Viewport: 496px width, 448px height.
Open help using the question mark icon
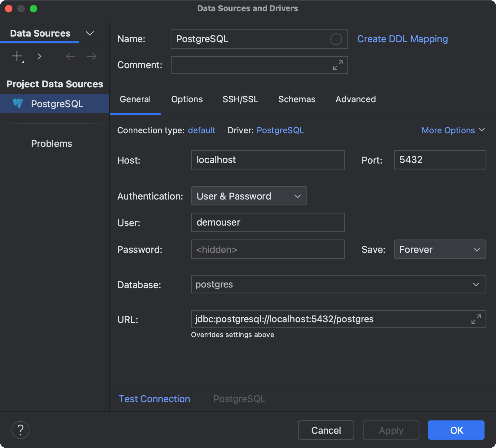click(20, 430)
